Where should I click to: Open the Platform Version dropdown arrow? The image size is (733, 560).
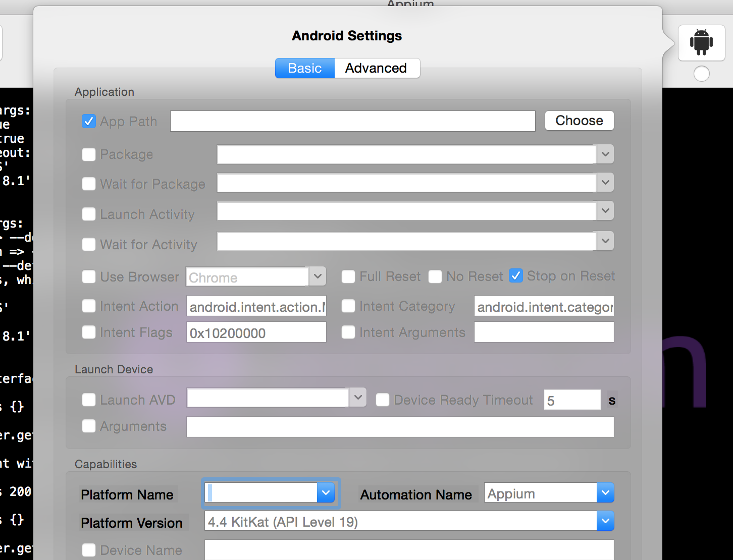605,521
